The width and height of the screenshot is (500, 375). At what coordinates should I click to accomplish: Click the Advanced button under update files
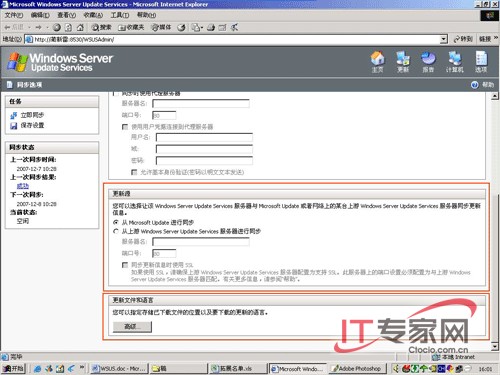tap(132, 327)
